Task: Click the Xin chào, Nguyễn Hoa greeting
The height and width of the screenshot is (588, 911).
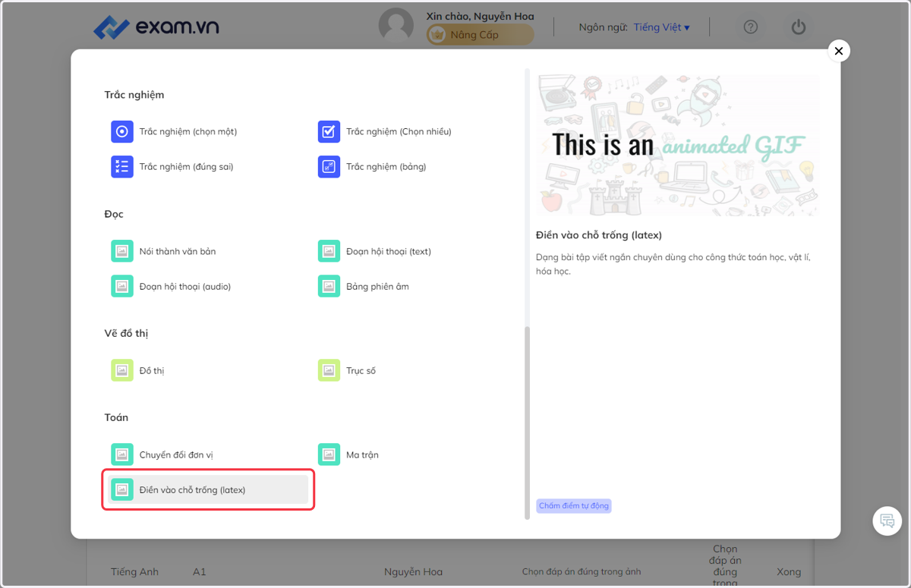Action: pyautogui.click(x=480, y=16)
